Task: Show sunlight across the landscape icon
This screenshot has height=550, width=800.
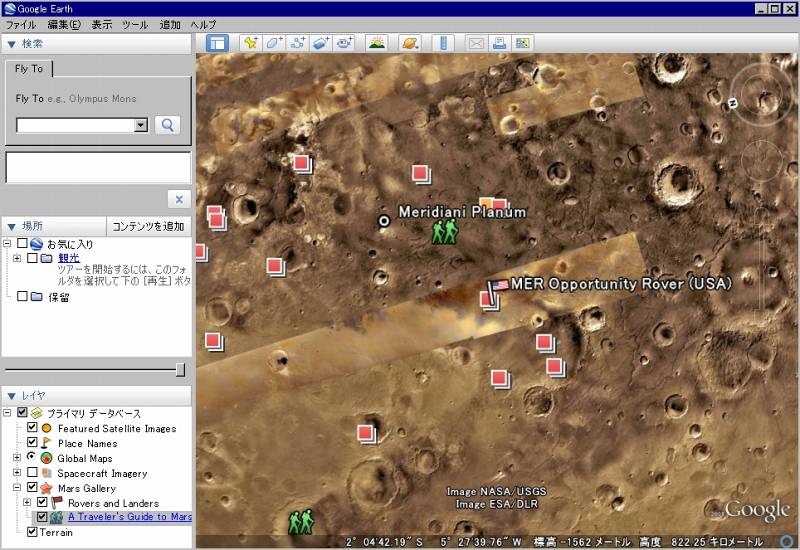Action: pos(377,43)
